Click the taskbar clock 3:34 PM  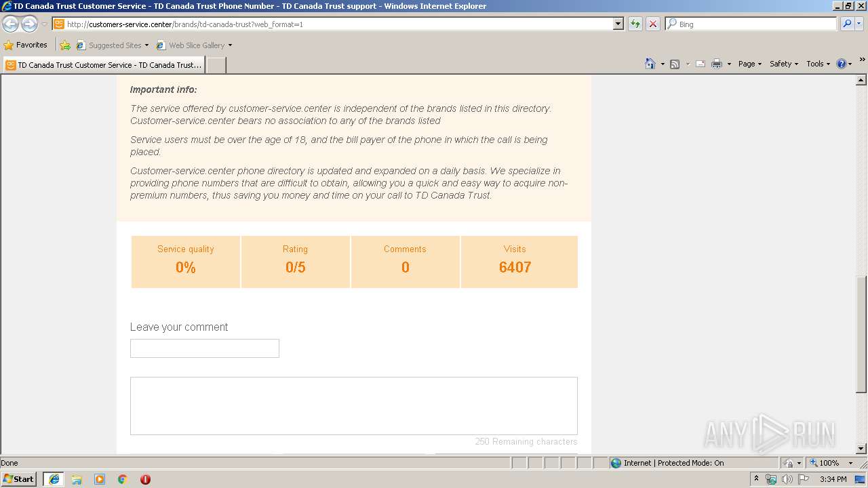(x=833, y=479)
